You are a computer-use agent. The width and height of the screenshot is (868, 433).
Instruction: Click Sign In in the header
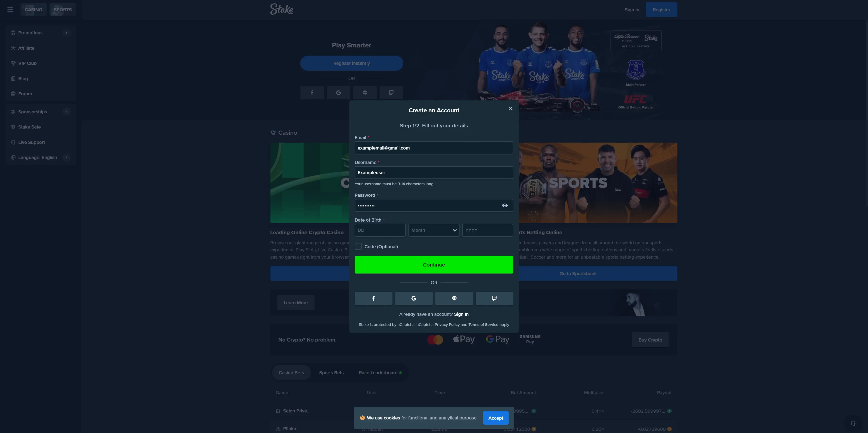(x=632, y=10)
